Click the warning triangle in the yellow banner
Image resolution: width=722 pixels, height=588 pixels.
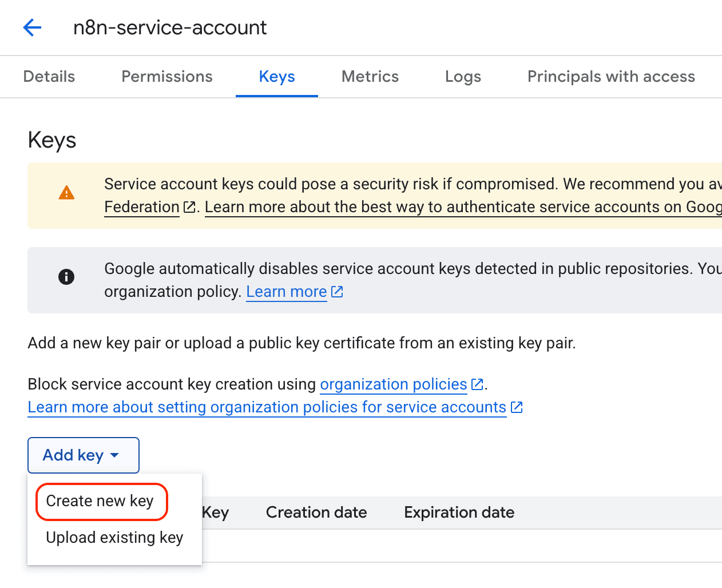coord(66,193)
